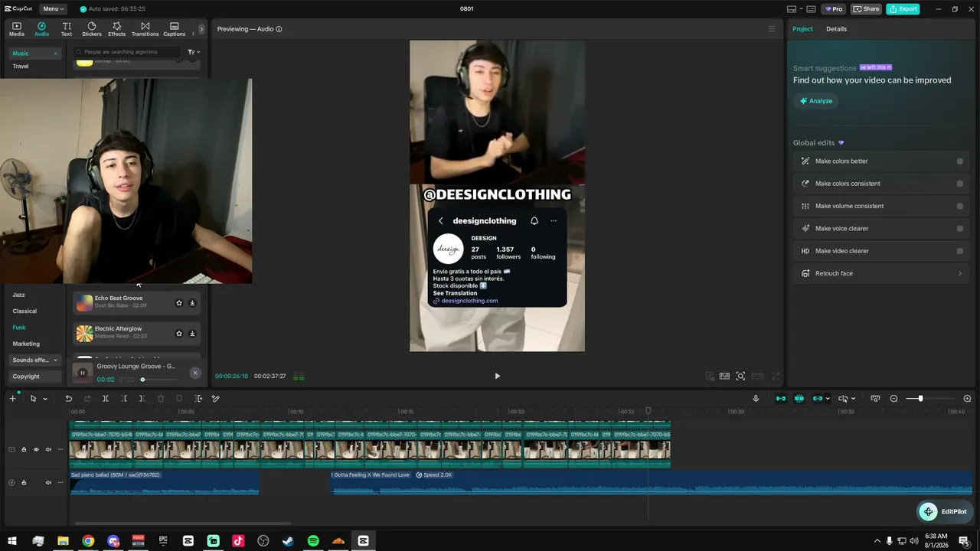Enable Make colors better
Screen dimensions: 980x551
point(960,161)
